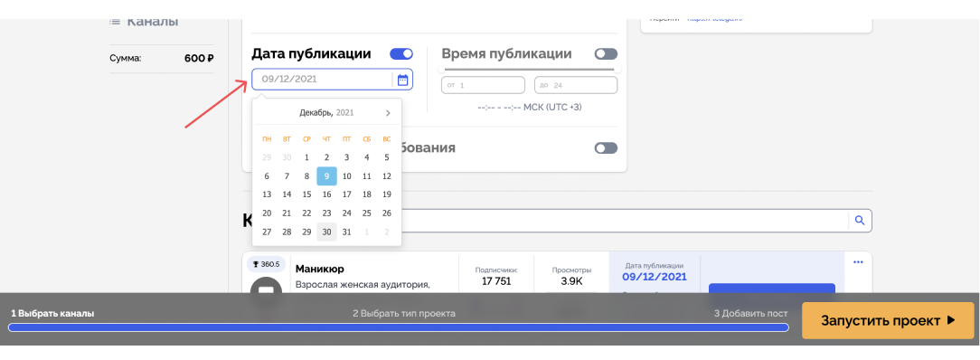Pick December 30 in the calendar
Image resolution: width=980 pixels, height=360 pixels.
pyautogui.click(x=327, y=232)
